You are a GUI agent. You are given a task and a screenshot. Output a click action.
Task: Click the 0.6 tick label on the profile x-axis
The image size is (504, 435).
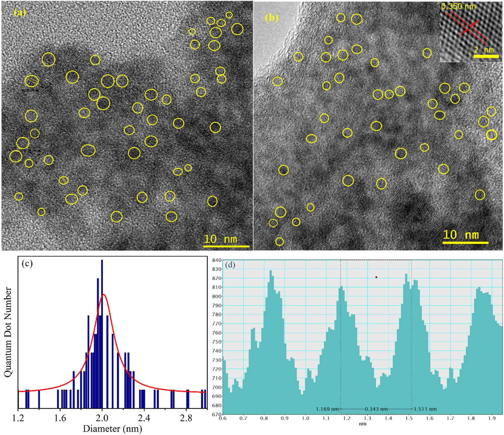[223, 418]
